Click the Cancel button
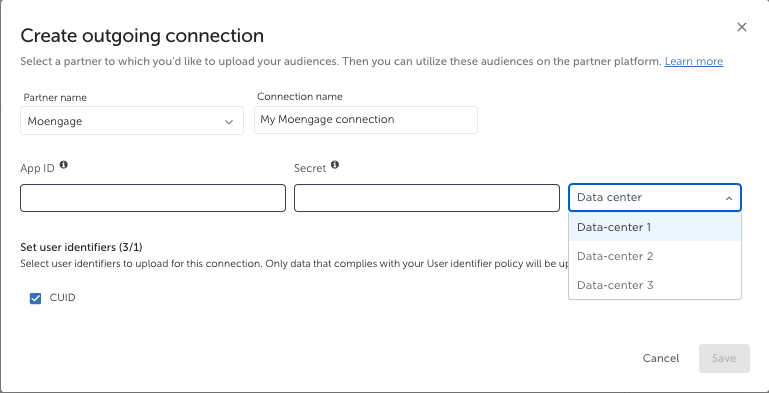 click(661, 359)
